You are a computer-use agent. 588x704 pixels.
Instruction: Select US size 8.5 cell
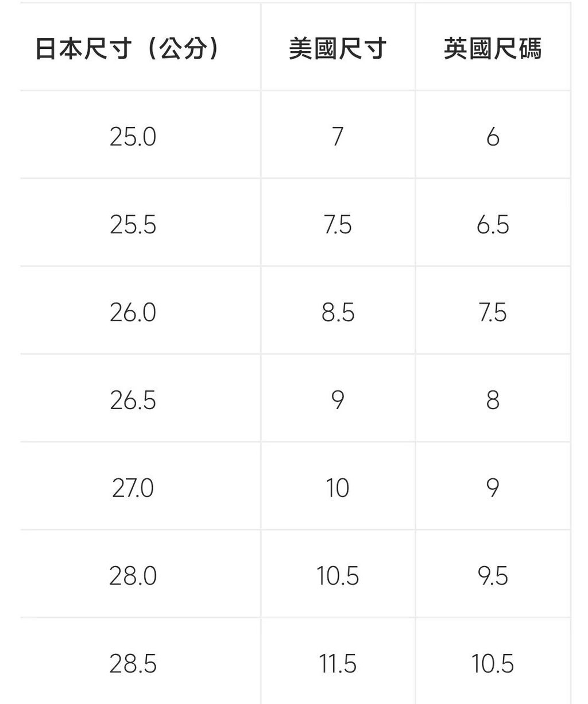point(338,313)
